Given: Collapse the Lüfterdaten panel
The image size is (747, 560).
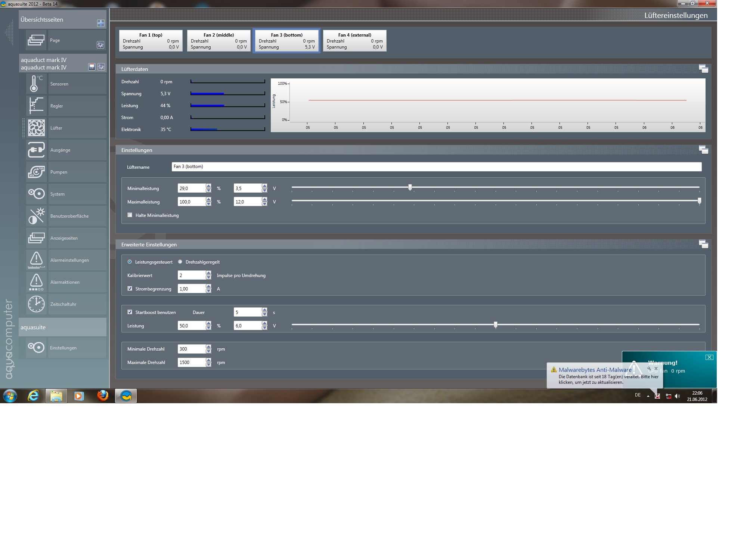Looking at the screenshot, I should pyautogui.click(x=703, y=69).
